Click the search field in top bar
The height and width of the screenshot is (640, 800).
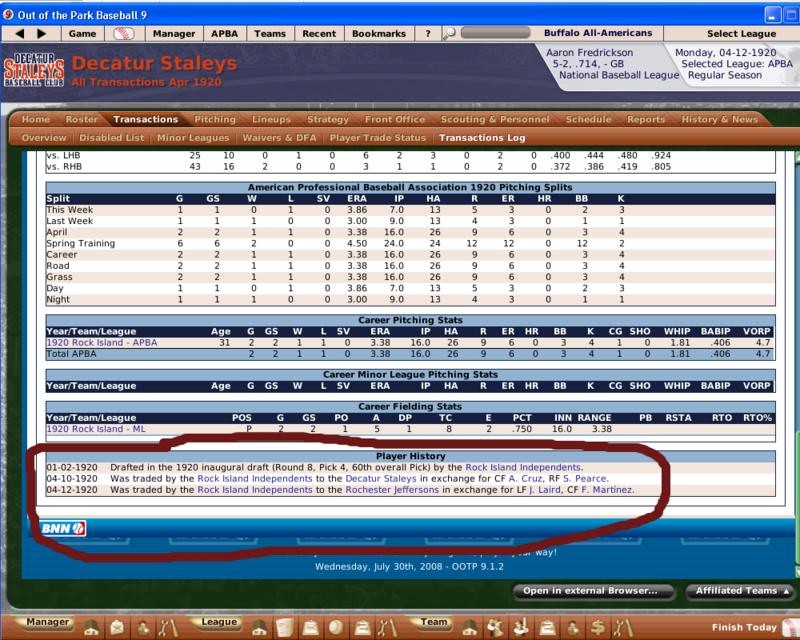click(x=495, y=33)
